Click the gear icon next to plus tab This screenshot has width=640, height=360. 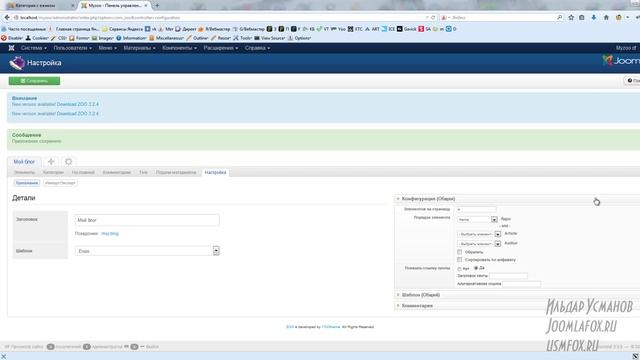[69, 162]
